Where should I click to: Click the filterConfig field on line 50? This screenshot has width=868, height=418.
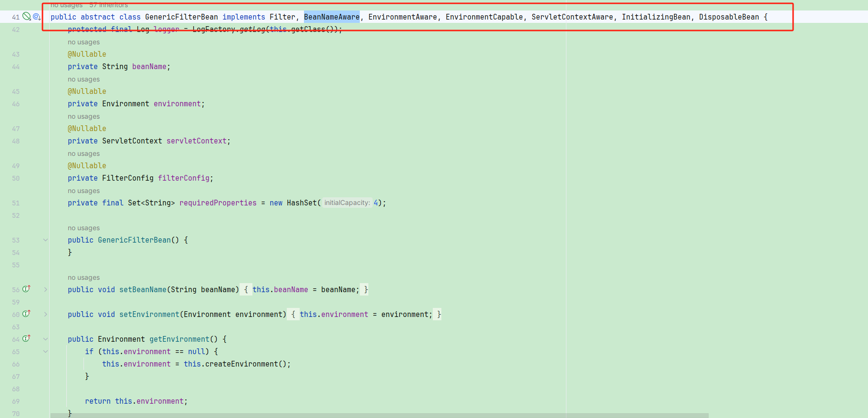point(184,178)
